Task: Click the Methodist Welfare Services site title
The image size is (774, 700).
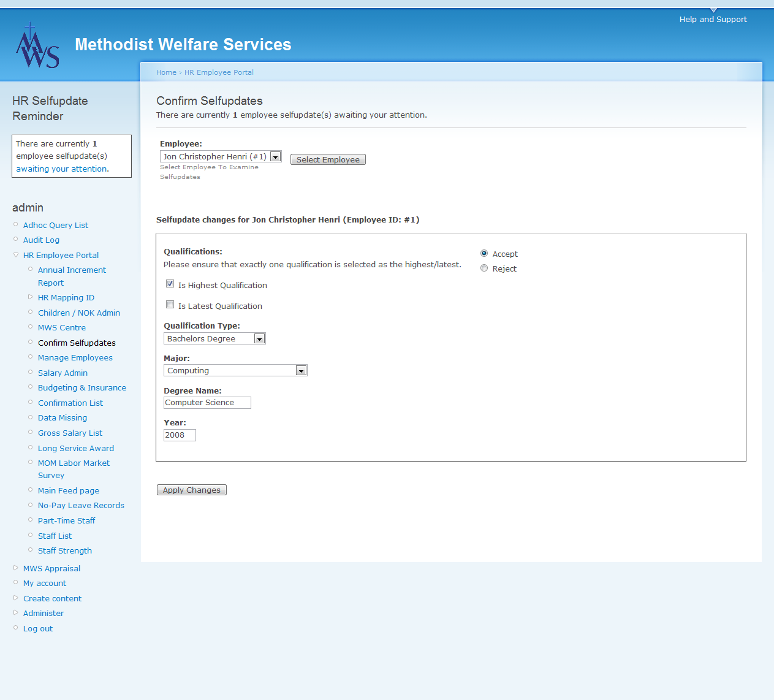Action: (183, 44)
